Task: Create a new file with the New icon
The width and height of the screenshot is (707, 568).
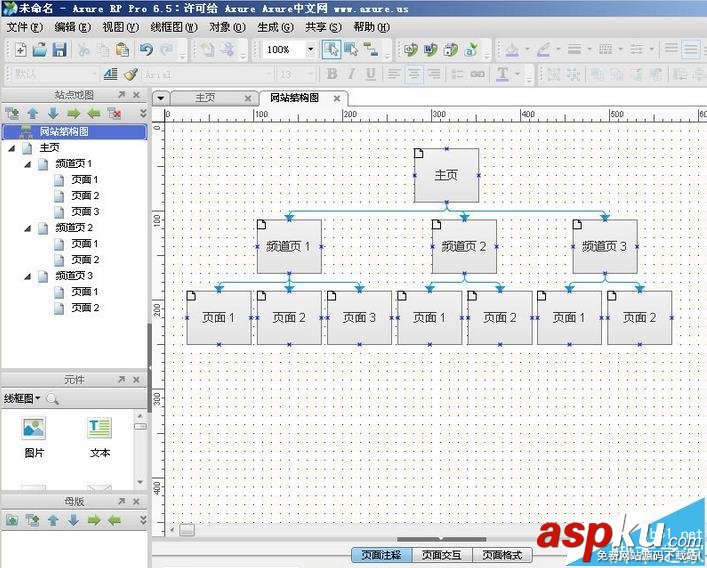Action: pos(20,49)
